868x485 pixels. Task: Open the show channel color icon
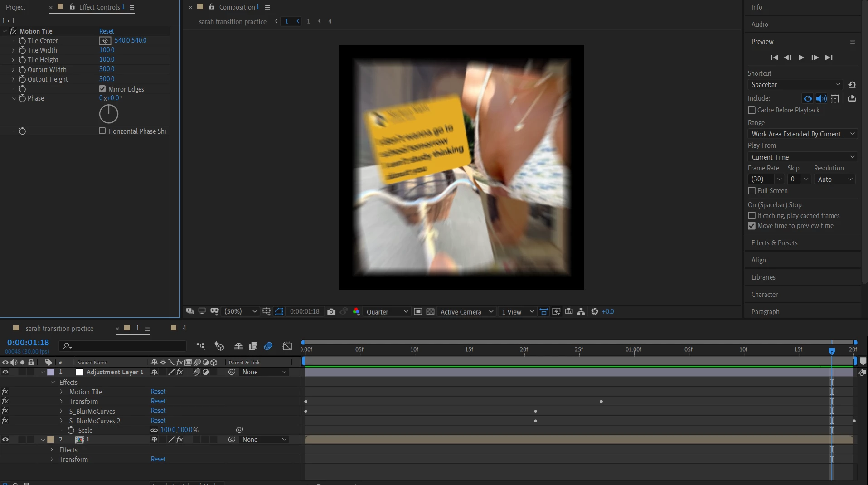pyautogui.click(x=356, y=312)
